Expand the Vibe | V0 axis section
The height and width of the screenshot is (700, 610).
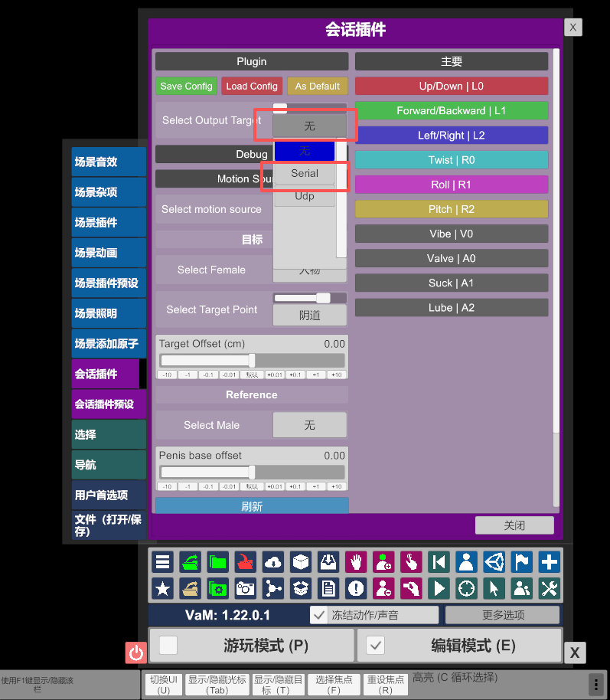[x=452, y=234]
